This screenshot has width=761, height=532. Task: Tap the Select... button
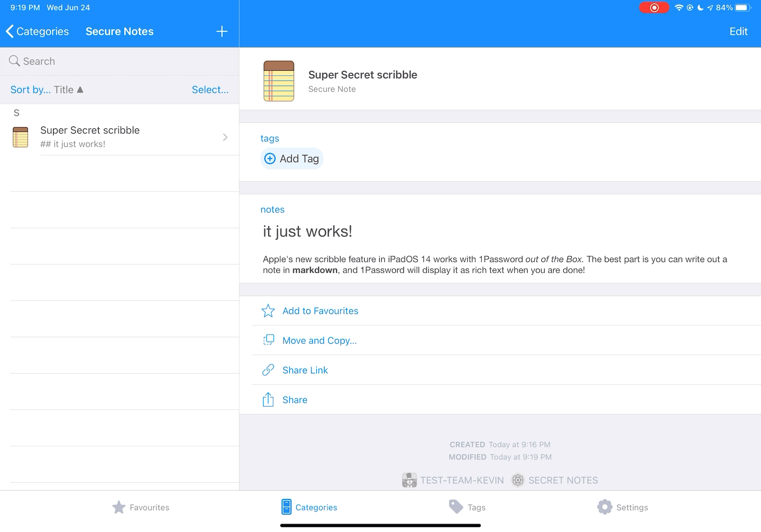coord(210,90)
